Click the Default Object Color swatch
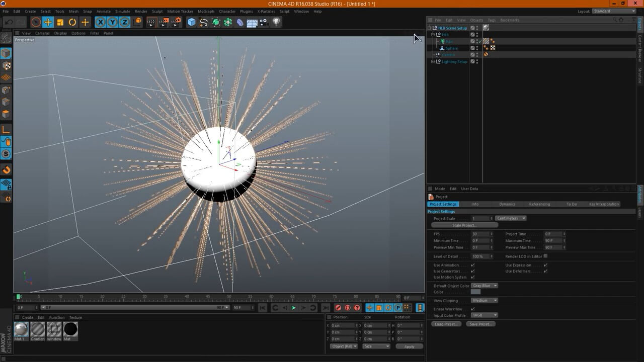 coord(475,292)
